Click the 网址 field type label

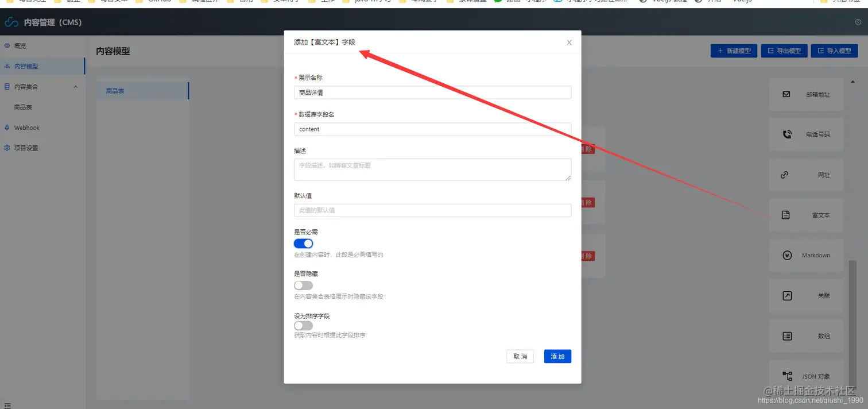[824, 175]
